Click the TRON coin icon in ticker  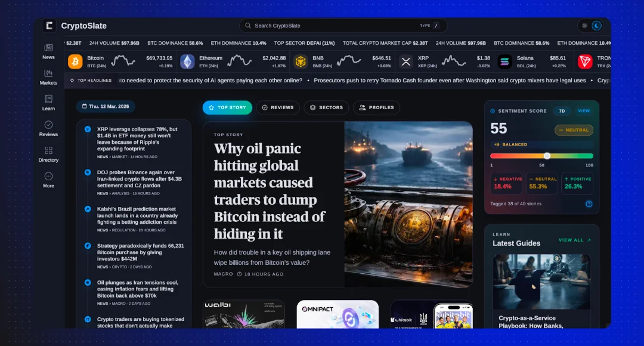click(585, 61)
